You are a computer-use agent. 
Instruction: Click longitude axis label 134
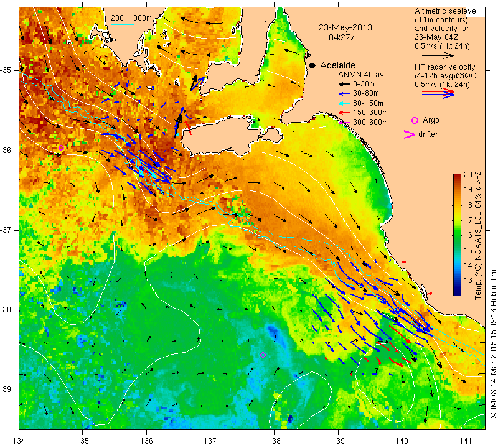tap(19, 441)
